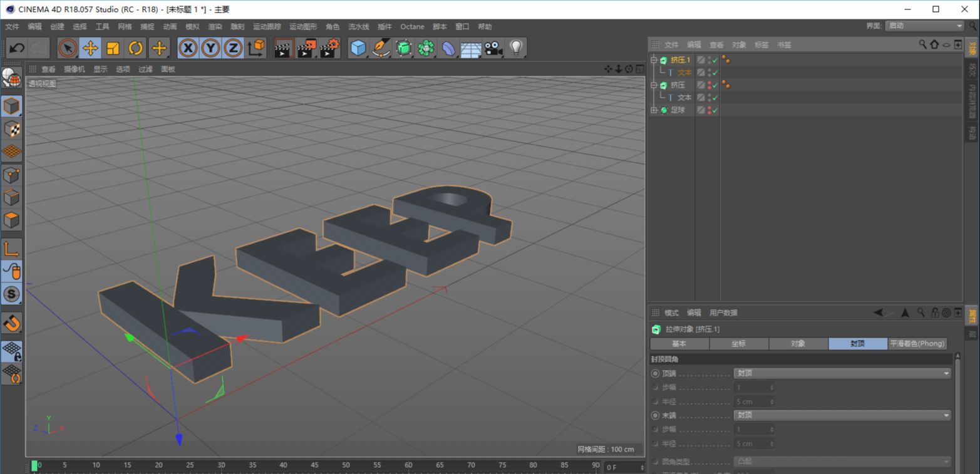Switch to Points mode
980x474 pixels.
11,175
